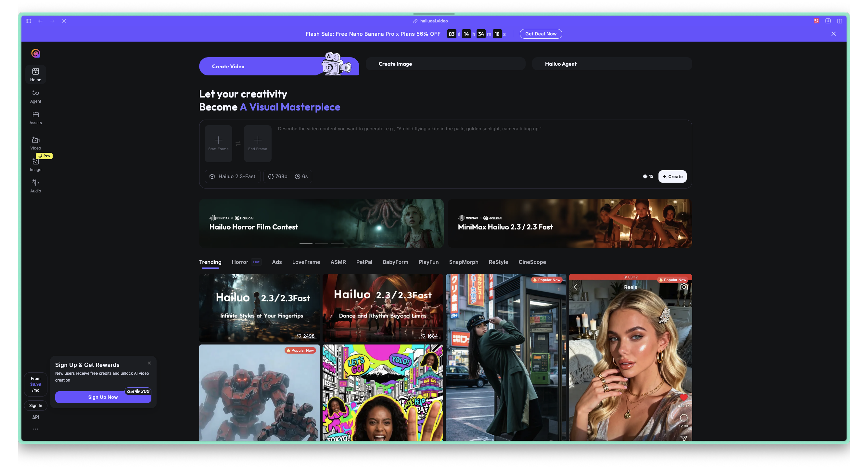
Task: Open the reader-style icon in browser toolbar
Action: pyautogui.click(x=828, y=21)
